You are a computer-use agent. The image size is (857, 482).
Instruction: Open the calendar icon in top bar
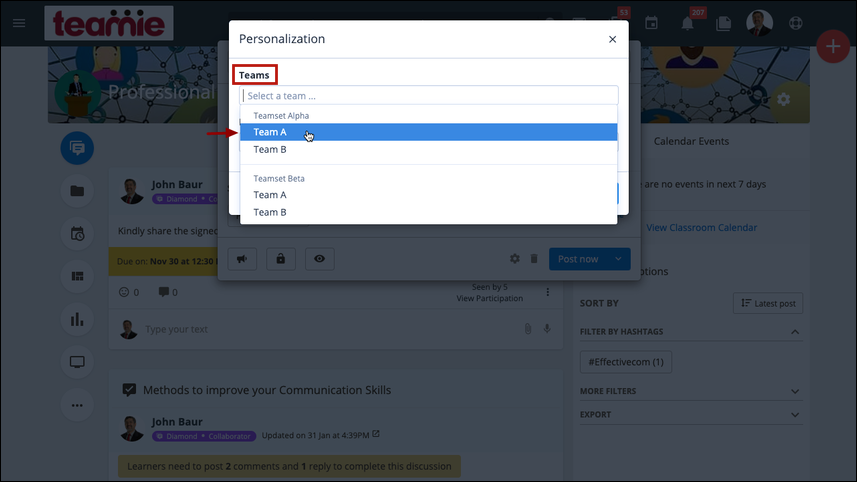pyautogui.click(x=651, y=23)
